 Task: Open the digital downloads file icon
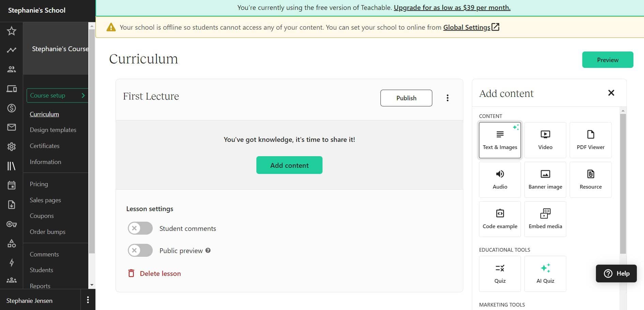[x=12, y=205]
